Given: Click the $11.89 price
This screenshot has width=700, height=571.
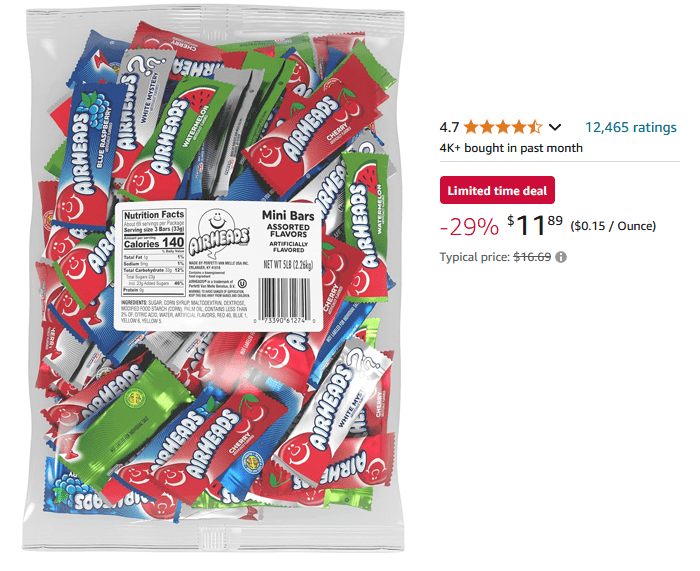Looking at the screenshot, I should coord(535,224).
